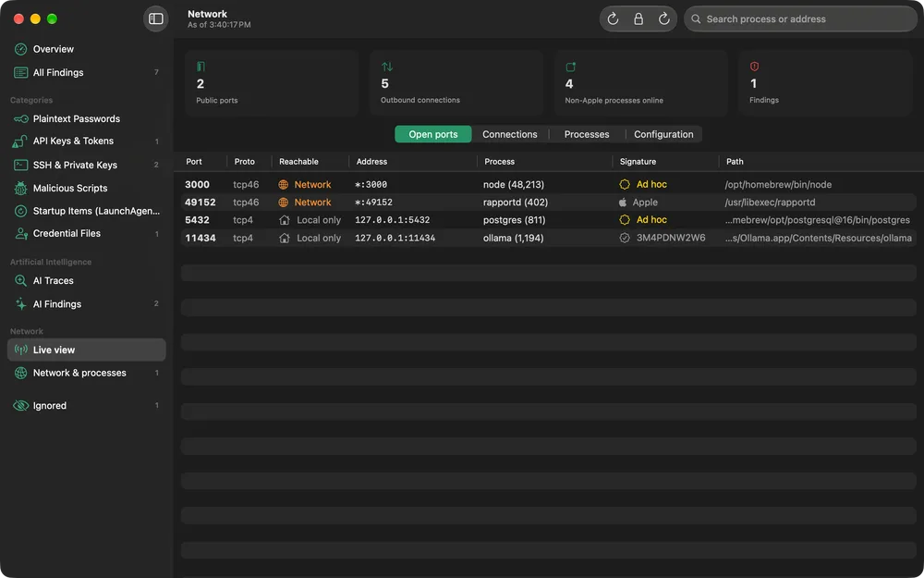Viewport: 924px width, 578px height.
Task: Click Local only in the ollama row
Action: click(x=319, y=239)
